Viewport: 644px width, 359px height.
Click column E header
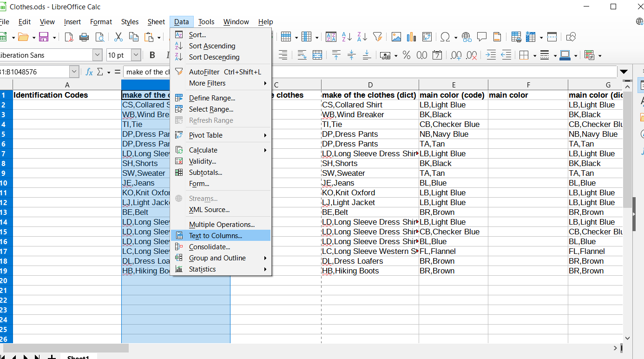pyautogui.click(x=453, y=85)
